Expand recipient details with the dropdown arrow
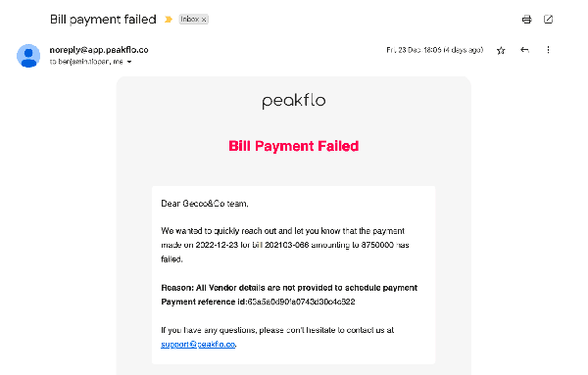588x375 pixels. pyautogui.click(x=129, y=62)
